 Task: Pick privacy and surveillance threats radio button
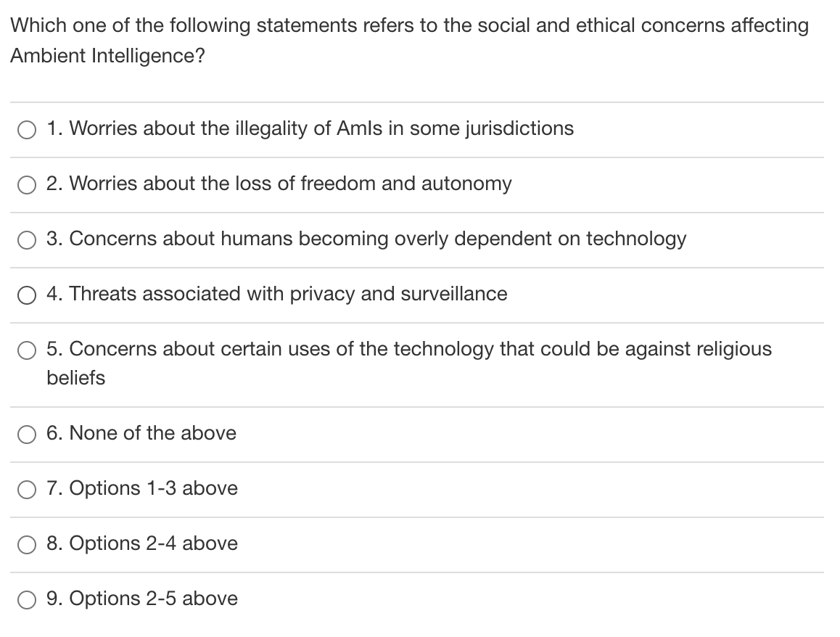point(27,295)
